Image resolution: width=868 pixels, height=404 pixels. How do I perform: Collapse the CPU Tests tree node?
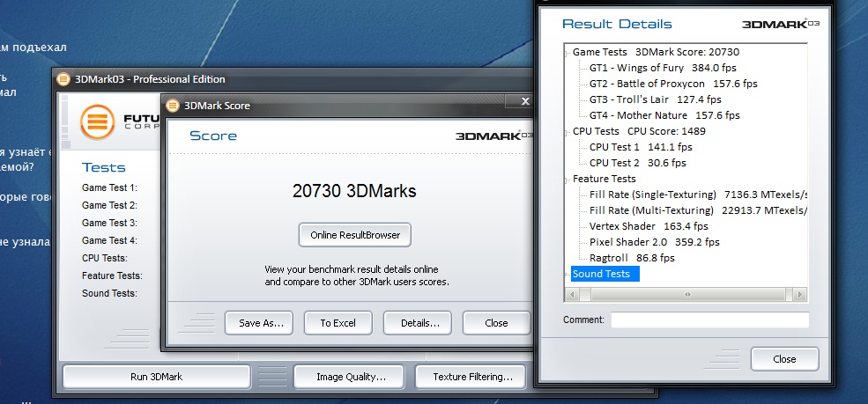(567, 131)
